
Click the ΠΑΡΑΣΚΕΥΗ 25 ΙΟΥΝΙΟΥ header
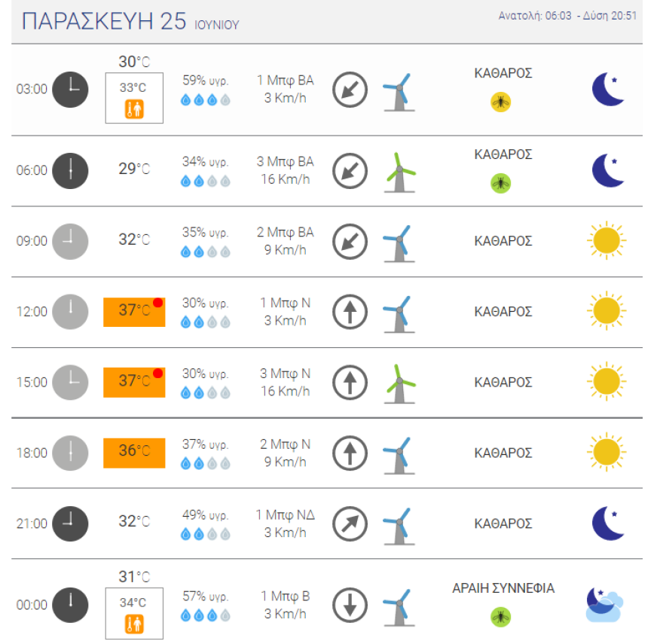[128, 20]
